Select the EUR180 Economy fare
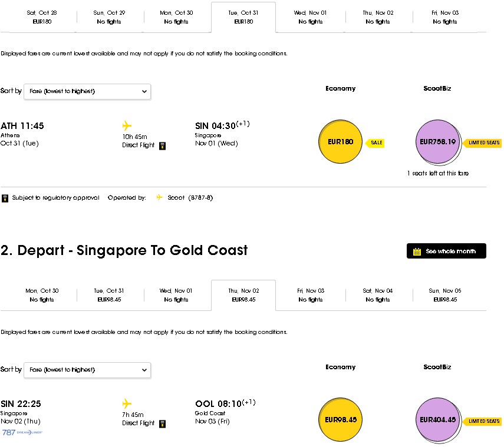Image resolution: width=504 pixels, height=447 pixels. point(340,141)
